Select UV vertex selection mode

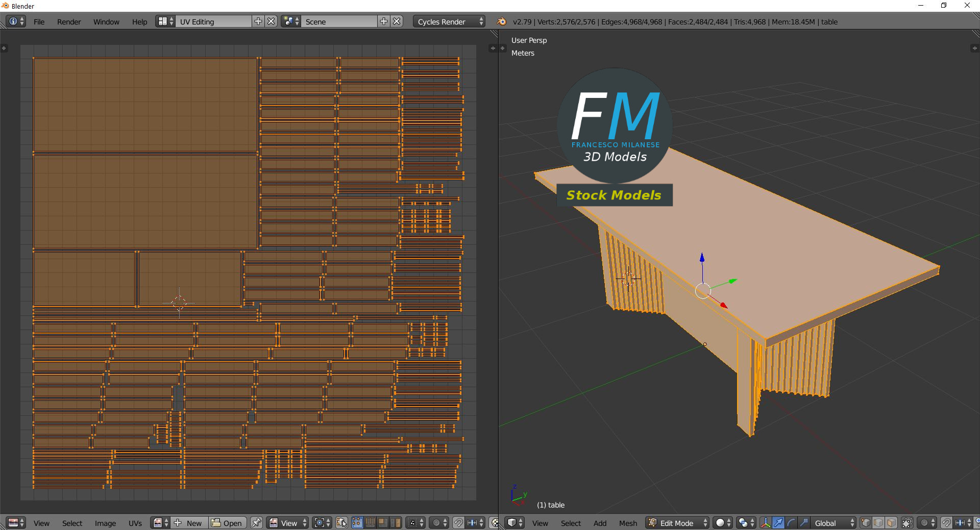click(x=357, y=523)
